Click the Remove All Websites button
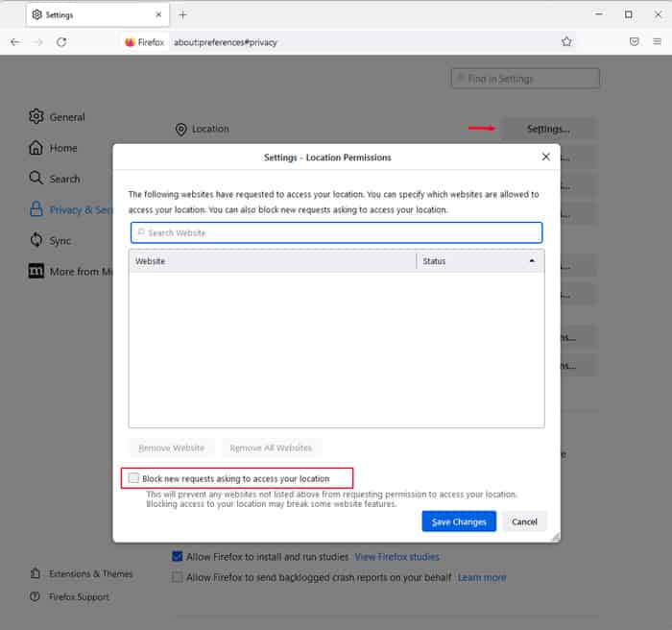The height and width of the screenshot is (630, 672). [271, 448]
